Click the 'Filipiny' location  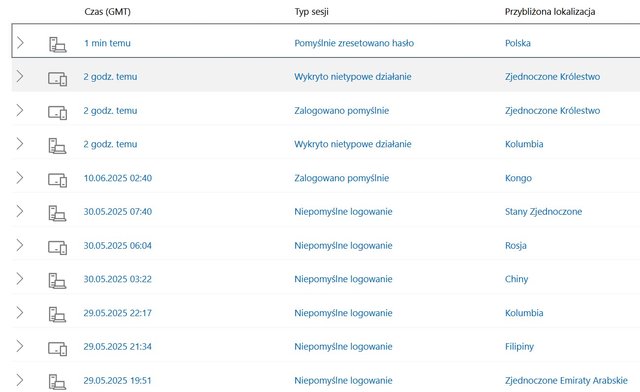pos(519,346)
